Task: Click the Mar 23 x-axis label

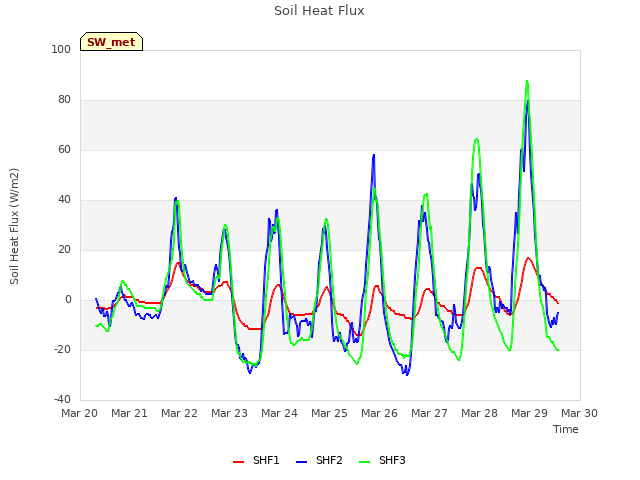Action: click(229, 413)
